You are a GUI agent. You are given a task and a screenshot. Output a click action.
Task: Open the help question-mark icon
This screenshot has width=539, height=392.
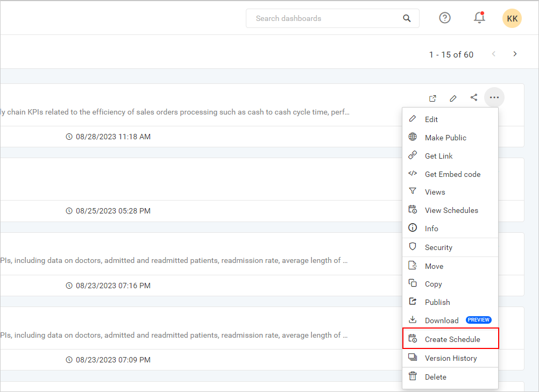(444, 18)
